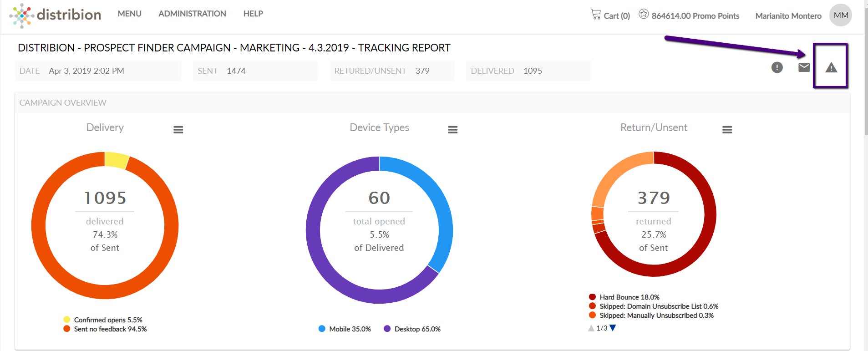The width and height of the screenshot is (868, 351).
Task: Click the DATE field Apr 3, 2019
Action: pos(98,71)
